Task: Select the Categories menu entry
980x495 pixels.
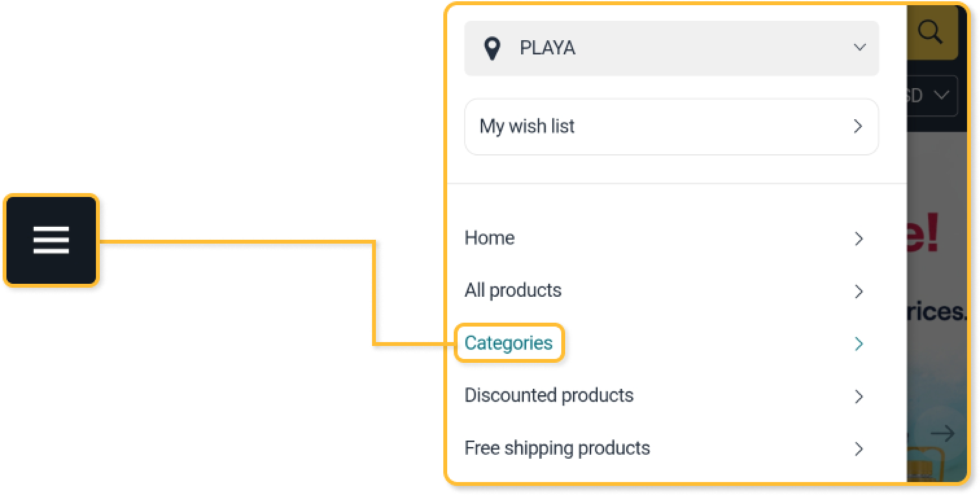Action: coord(509,343)
